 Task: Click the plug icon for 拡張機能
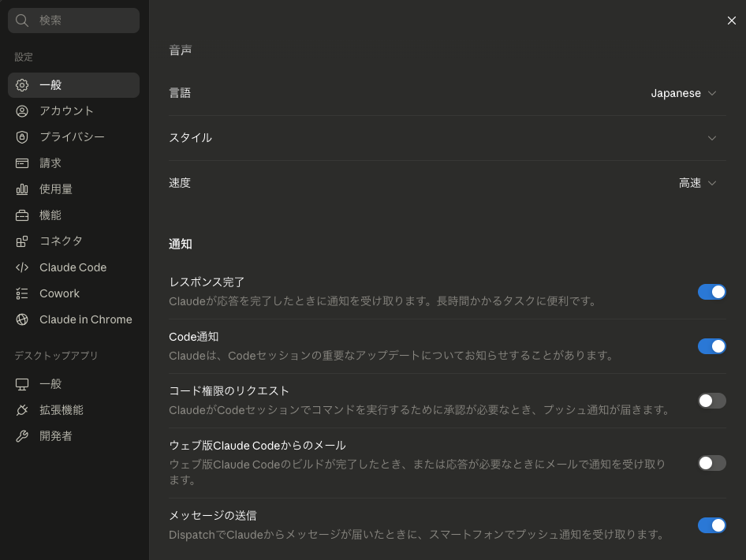(22, 410)
